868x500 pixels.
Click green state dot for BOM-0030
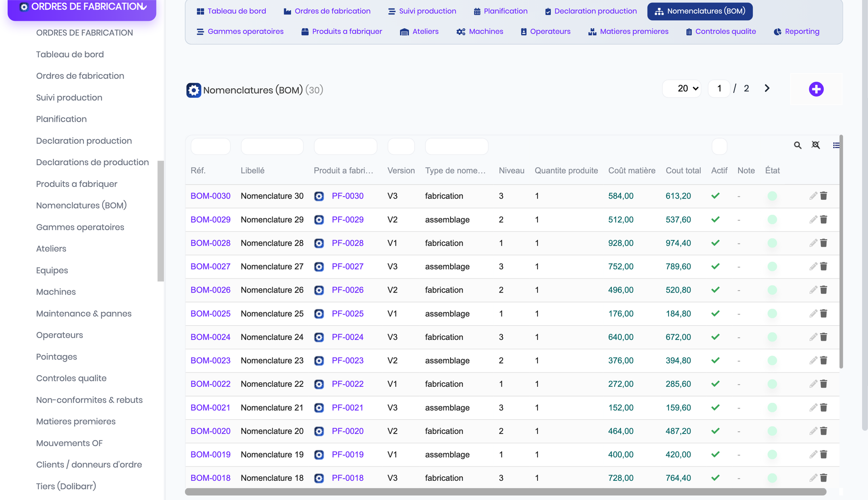(772, 196)
